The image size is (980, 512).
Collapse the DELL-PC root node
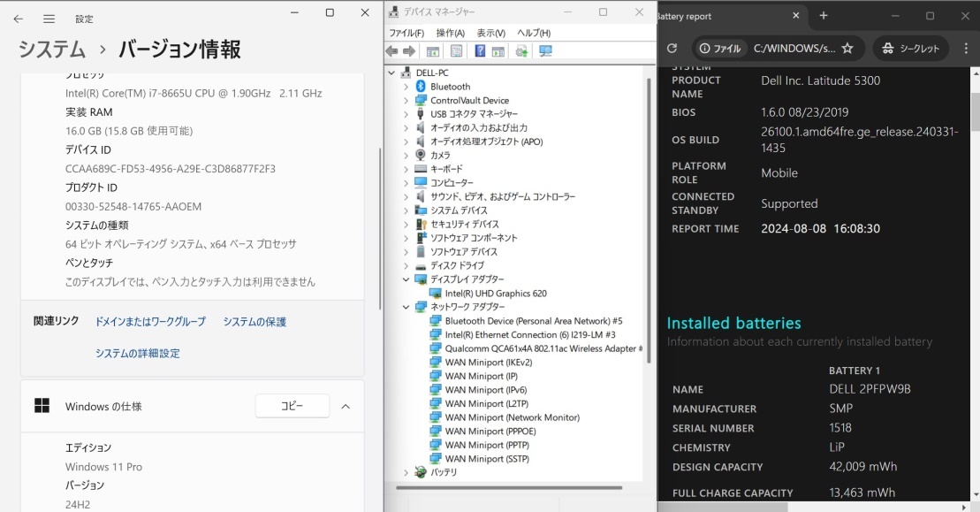391,73
